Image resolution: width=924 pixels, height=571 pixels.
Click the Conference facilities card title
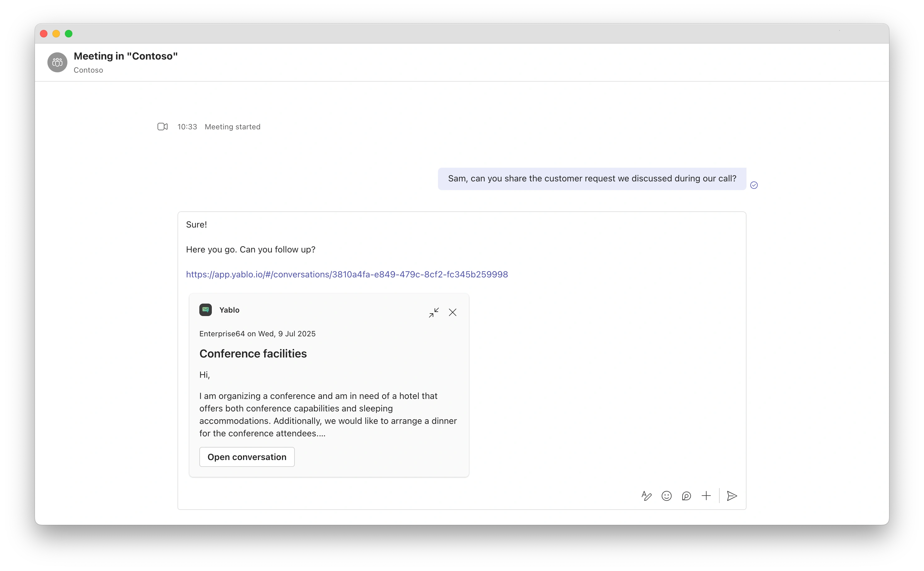(x=253, y=353)
